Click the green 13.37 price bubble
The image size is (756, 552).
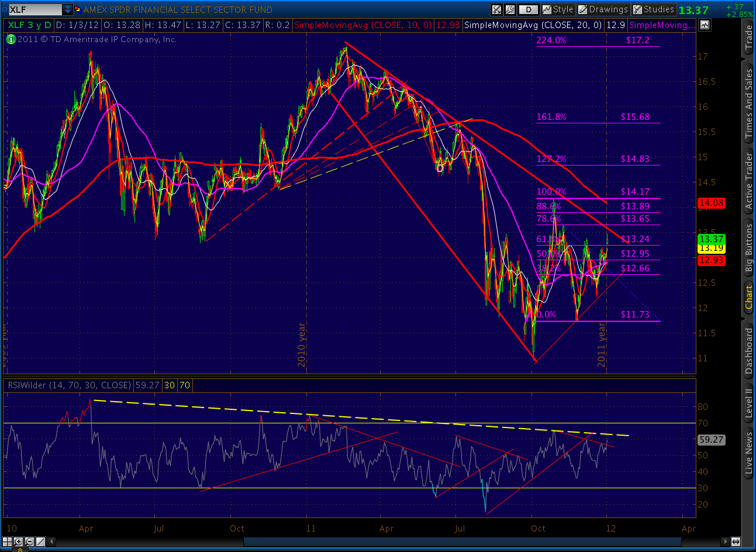712,239
